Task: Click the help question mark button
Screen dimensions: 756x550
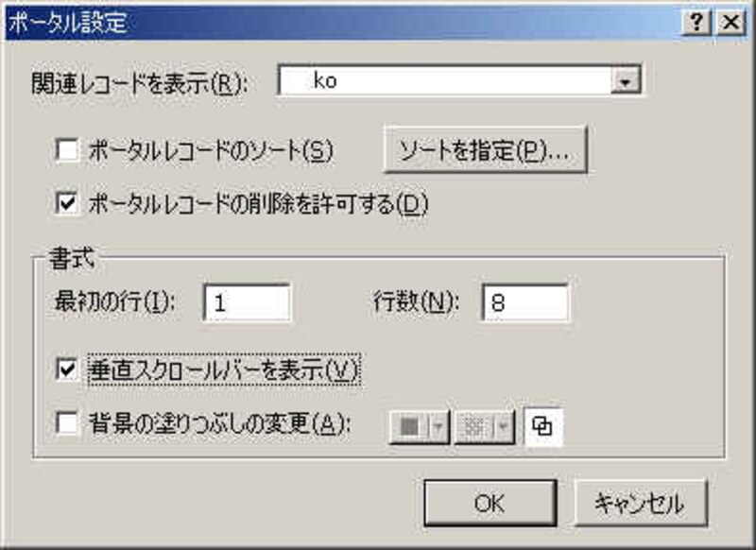Action: (696, 22)
